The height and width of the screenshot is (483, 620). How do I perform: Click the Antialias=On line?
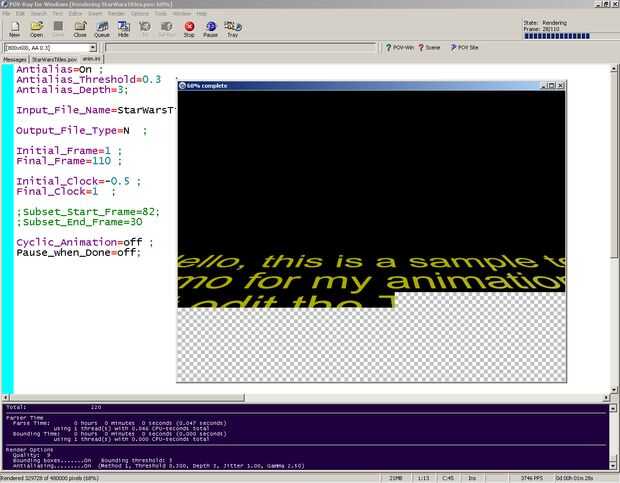coord(60,70)
